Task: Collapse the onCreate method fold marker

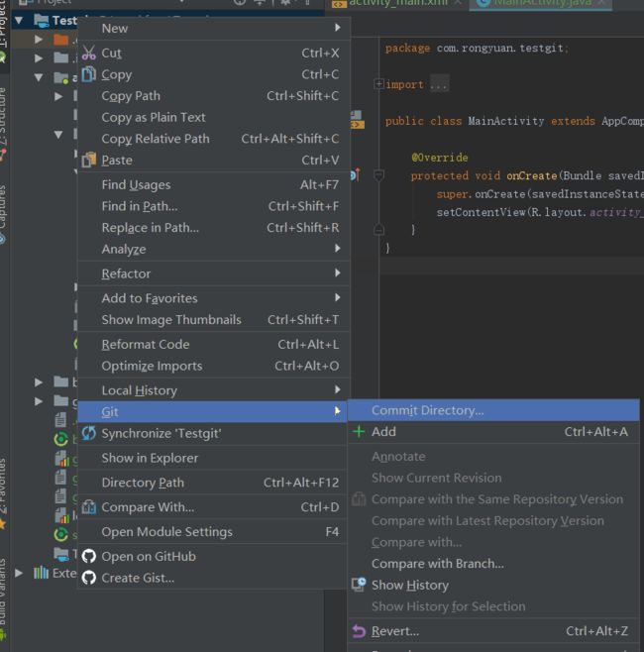Action: (x=378, y=175)
